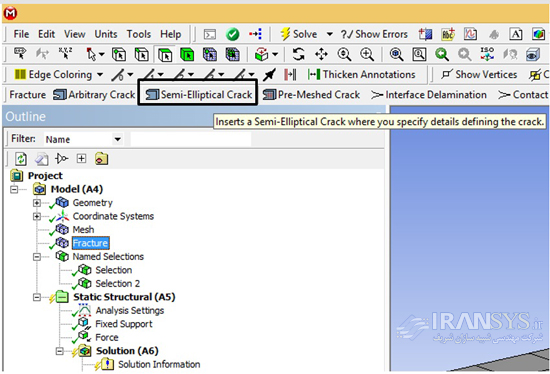
Task: Select the Pan tool
Action: [x=321, y=54]
